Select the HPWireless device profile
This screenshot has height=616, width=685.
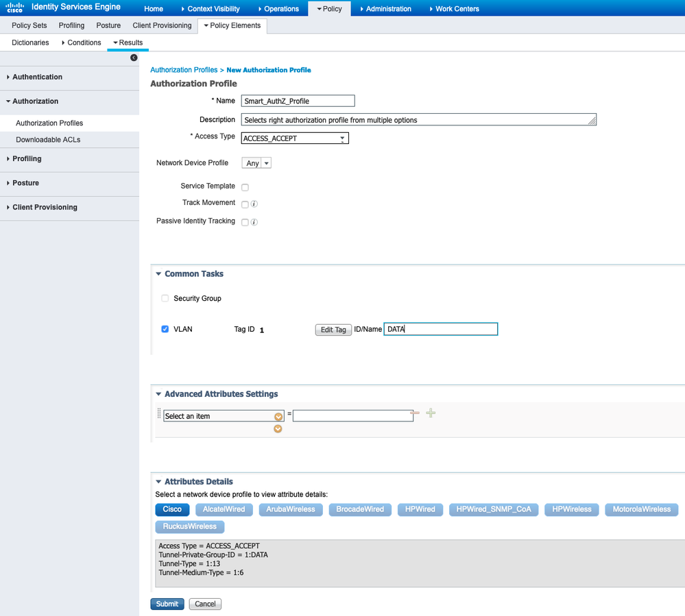coord(572,510)
